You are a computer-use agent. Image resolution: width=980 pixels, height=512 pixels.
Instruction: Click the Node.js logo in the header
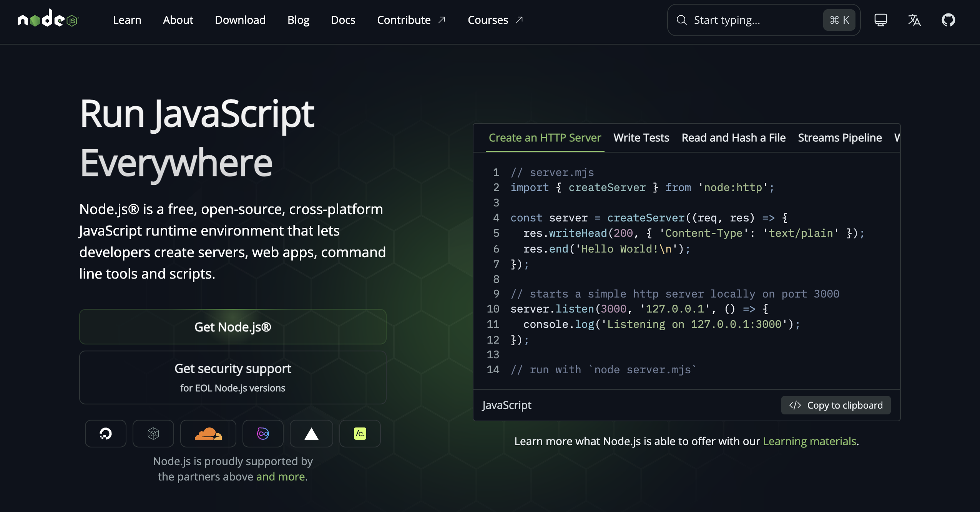click(48, 20)
